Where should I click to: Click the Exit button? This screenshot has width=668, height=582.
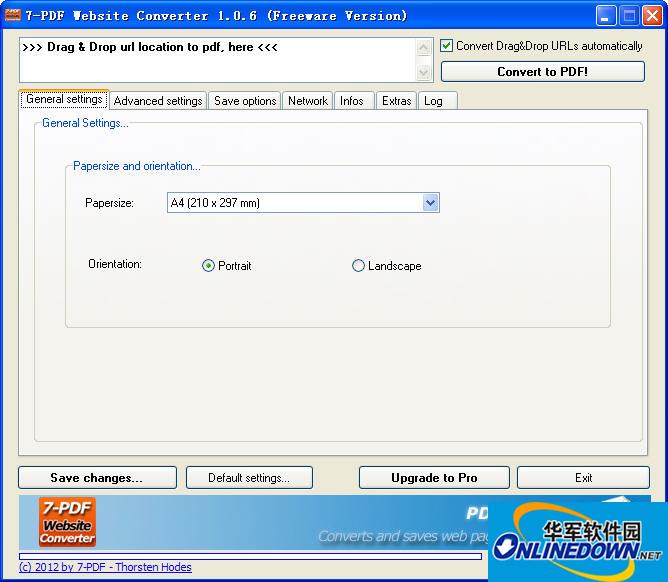click(583, 478)
